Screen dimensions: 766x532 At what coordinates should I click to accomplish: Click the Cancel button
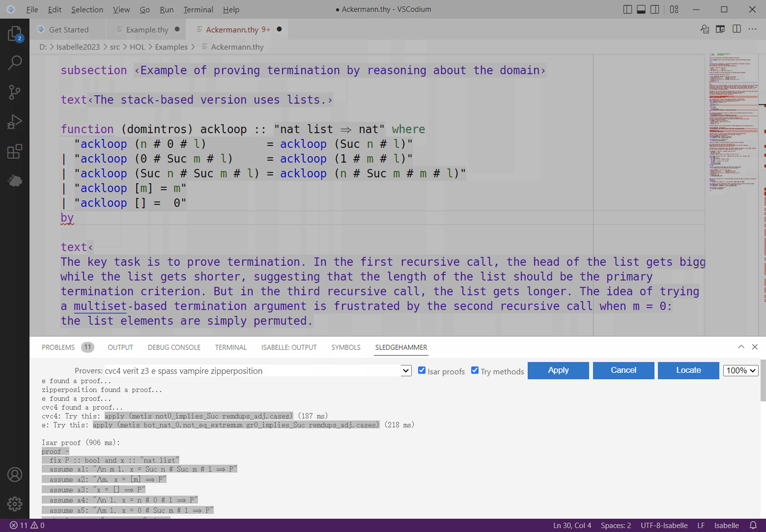(623, 370)
